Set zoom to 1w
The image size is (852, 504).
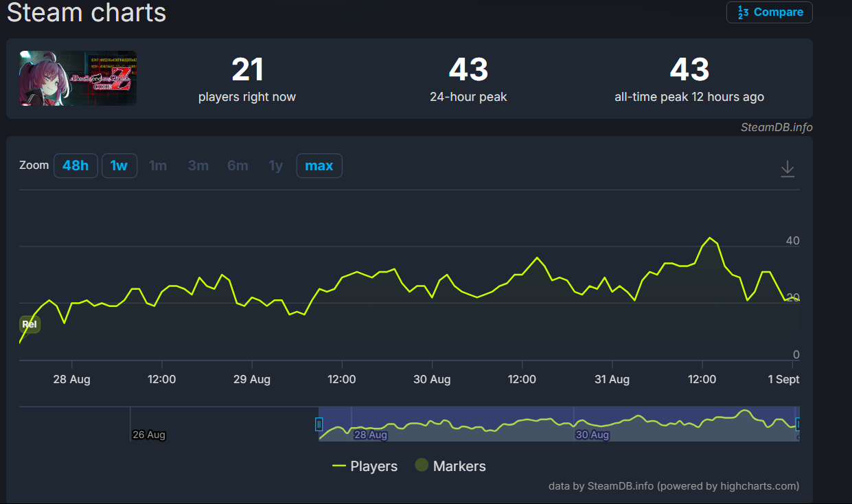click(119, 165)
